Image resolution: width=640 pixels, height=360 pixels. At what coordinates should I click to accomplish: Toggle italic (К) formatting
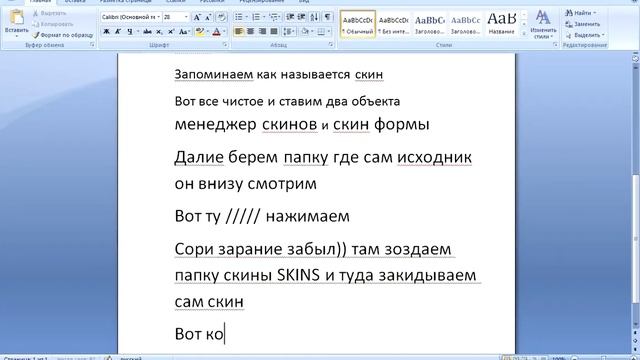(118, 31)
